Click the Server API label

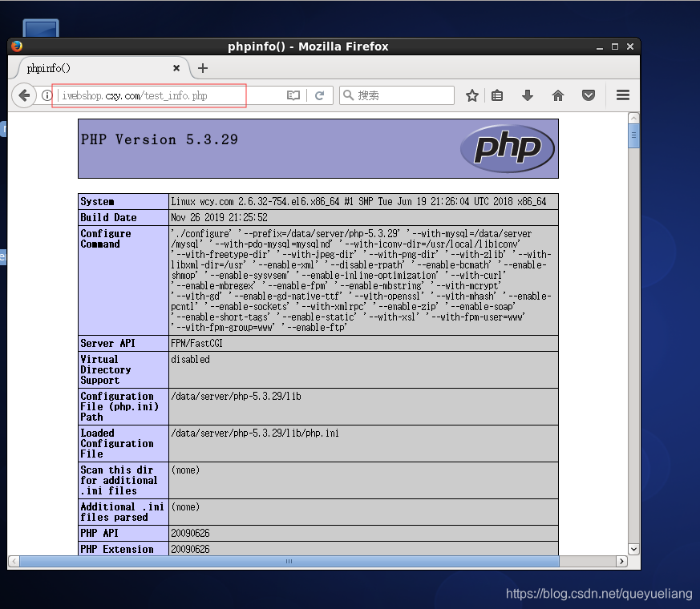[x=107, y=344]
